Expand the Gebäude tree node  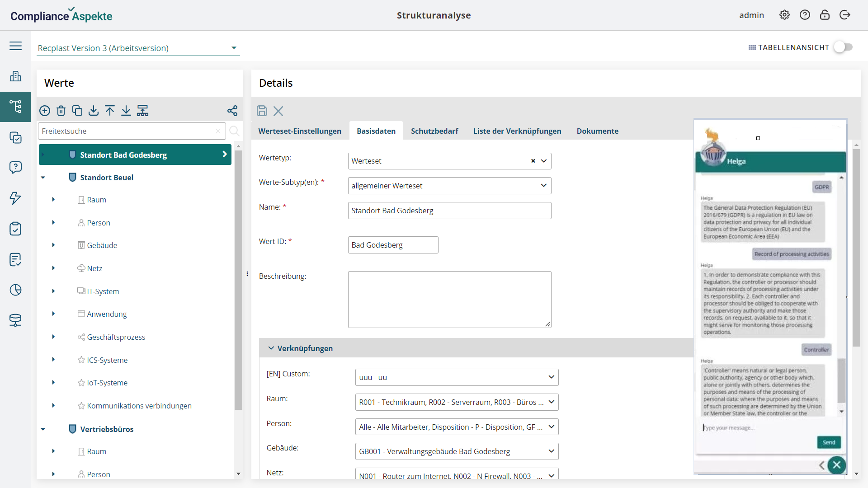[53, 245]
